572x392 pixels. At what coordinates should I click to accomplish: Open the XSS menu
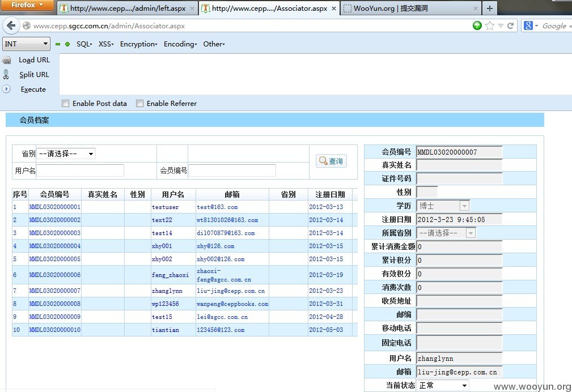coord(106,44)
